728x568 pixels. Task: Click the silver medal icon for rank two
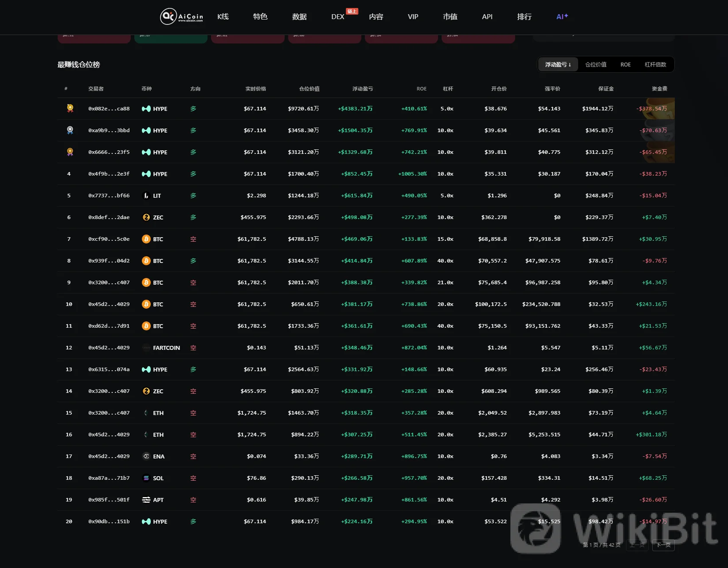(x=70, y=130)
